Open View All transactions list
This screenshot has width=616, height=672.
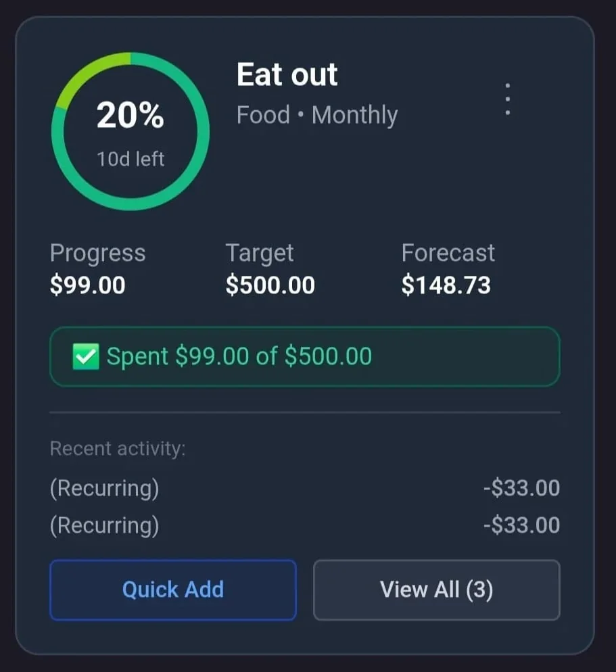[x=436, y=590]
